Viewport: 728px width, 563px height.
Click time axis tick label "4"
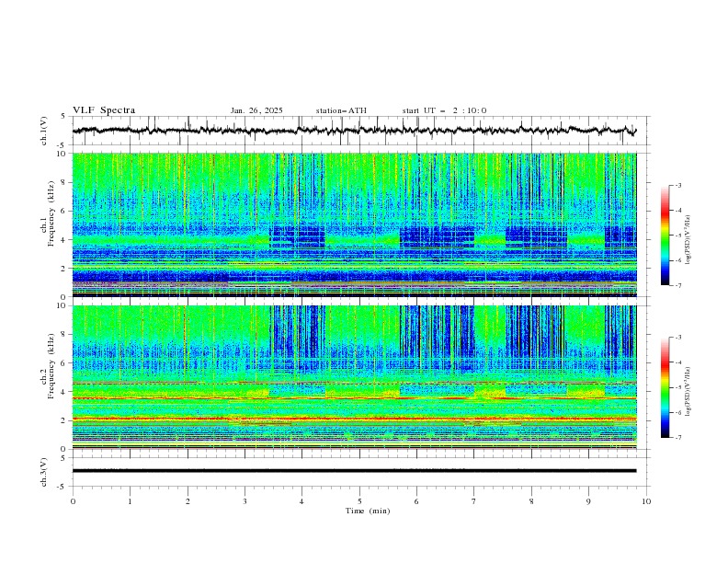point(301,501)
